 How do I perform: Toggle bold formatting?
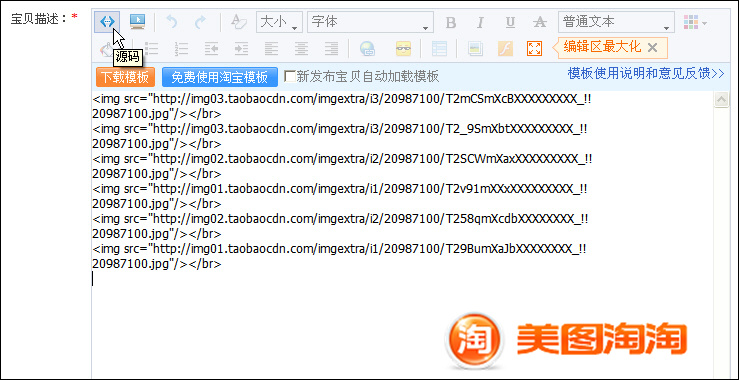pyautogui.click(x=451, y=22)
